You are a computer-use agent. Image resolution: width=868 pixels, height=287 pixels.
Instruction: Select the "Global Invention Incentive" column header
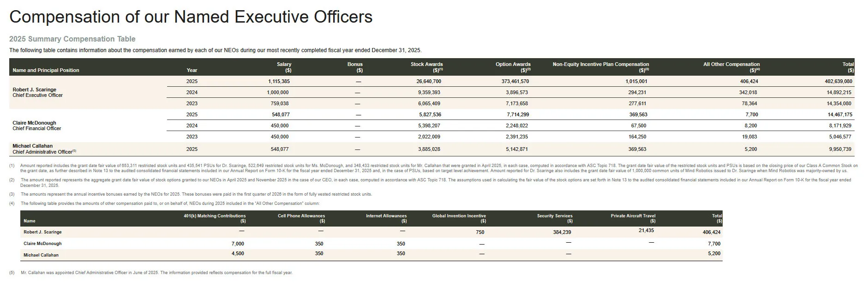[x=459, y=216]
